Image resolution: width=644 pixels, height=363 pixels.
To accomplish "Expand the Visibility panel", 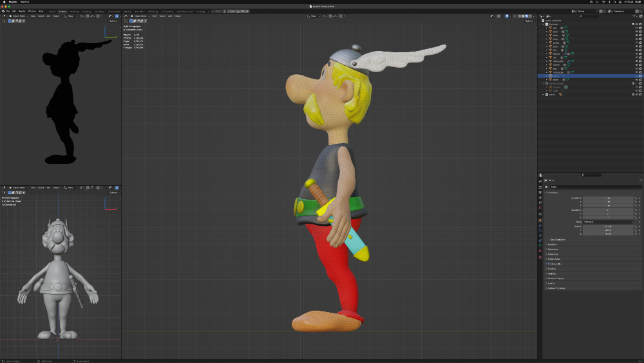I will point(551,273).
